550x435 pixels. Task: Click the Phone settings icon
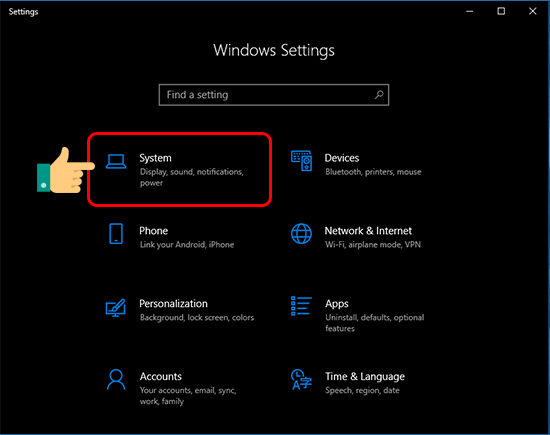click(116, 234)
